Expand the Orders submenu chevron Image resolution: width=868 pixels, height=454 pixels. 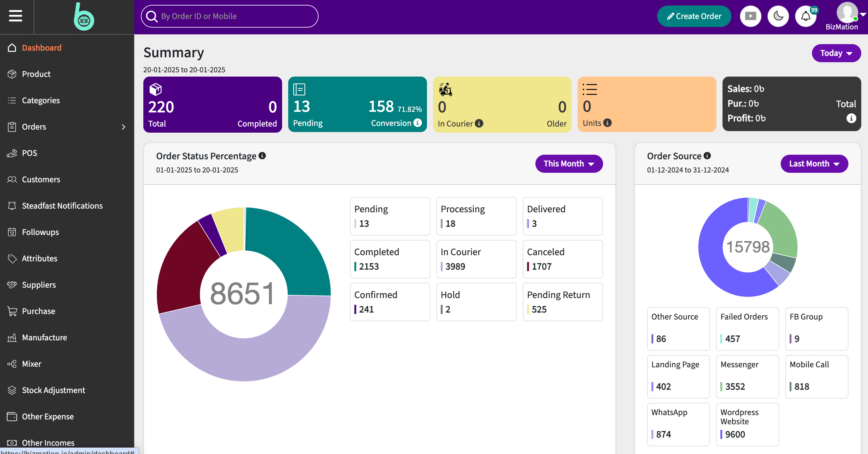[123, 127]
